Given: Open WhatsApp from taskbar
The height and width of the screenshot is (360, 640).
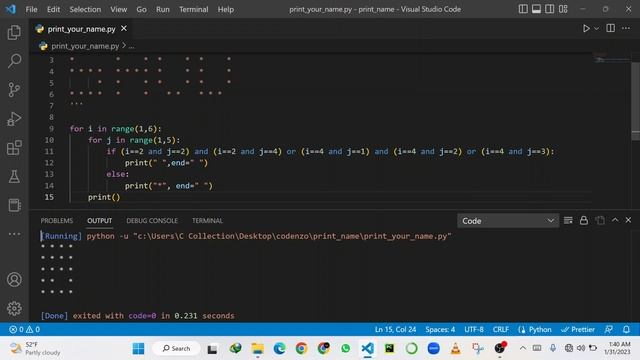Looking at the screenshot, I should pyautogui.click(x=346, y=348).
